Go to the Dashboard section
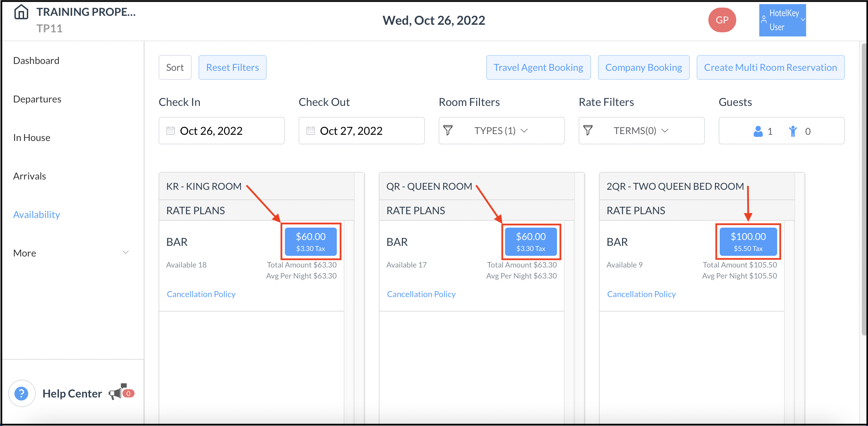This screenshot has height=426, width=868. [x=36, y=61]
